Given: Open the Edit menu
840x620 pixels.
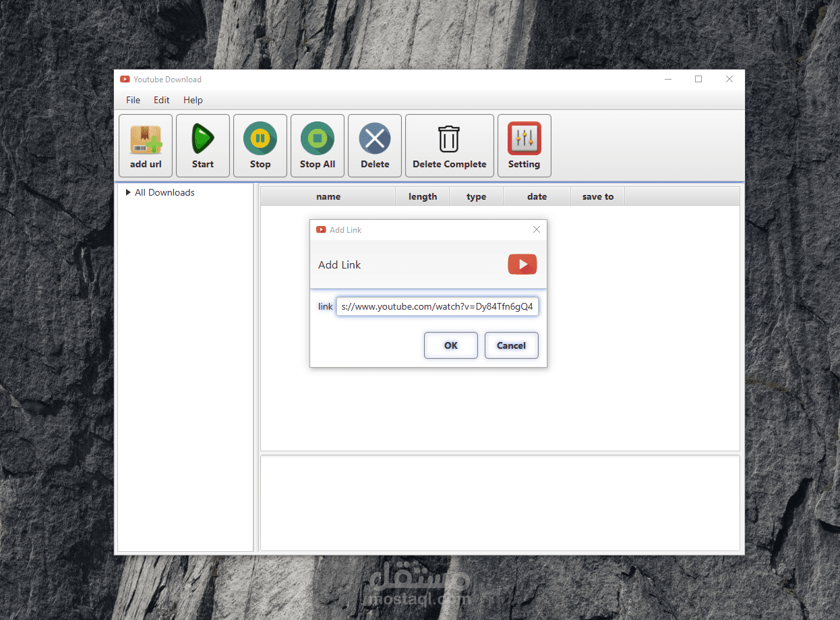Looking at the screenshot, I should [162, 100].
